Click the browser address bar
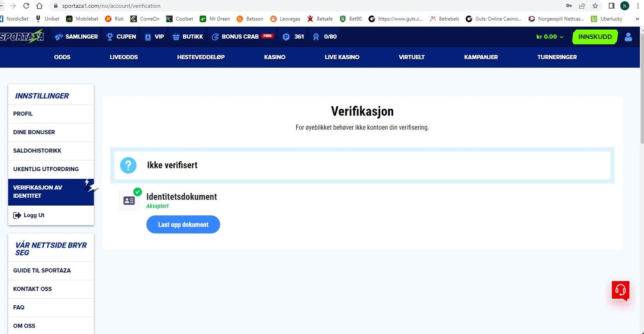Viewport: 644px width, 334px height. [x=301, y=6]
